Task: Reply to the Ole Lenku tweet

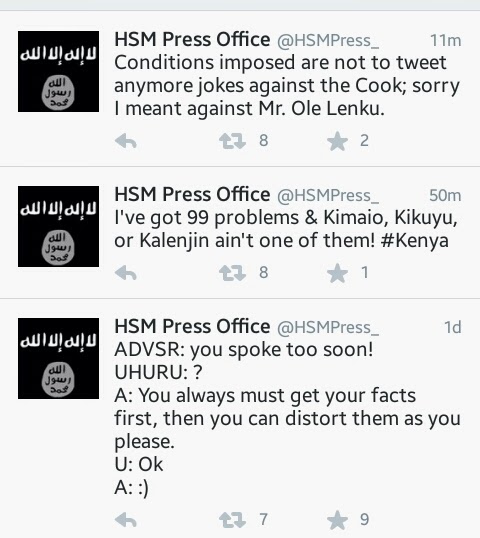Action: (126, 141)
